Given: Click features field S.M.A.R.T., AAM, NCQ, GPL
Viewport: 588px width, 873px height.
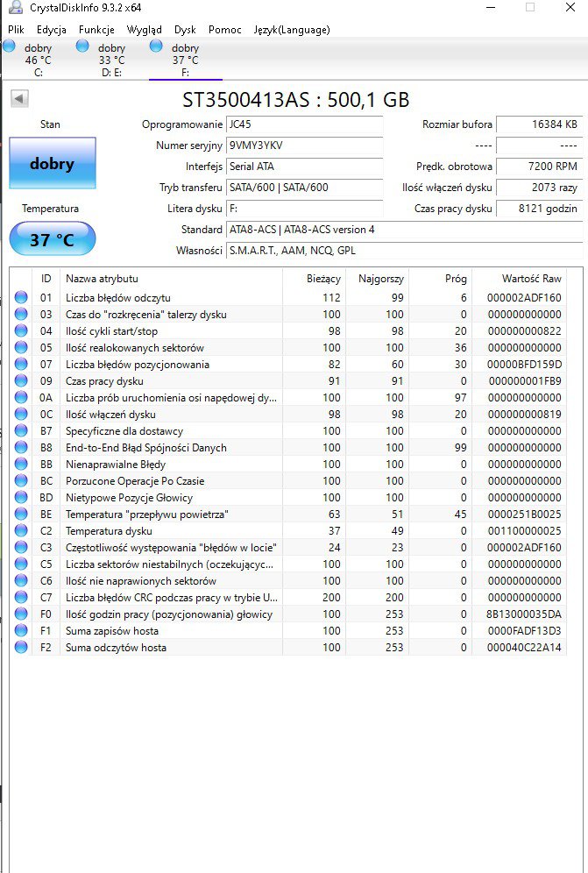Looking at the screenshot, I should click(x=404, y=251).
